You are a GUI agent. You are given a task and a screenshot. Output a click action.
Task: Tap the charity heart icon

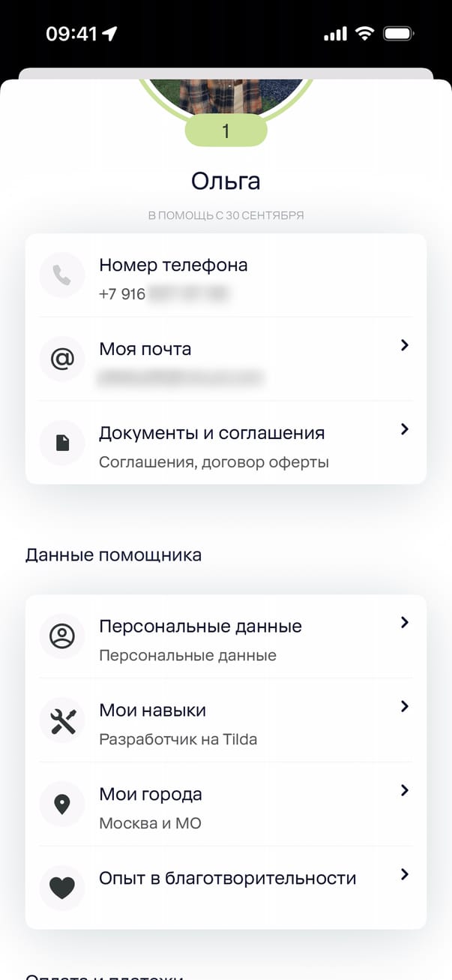click(x=61, y=888)
